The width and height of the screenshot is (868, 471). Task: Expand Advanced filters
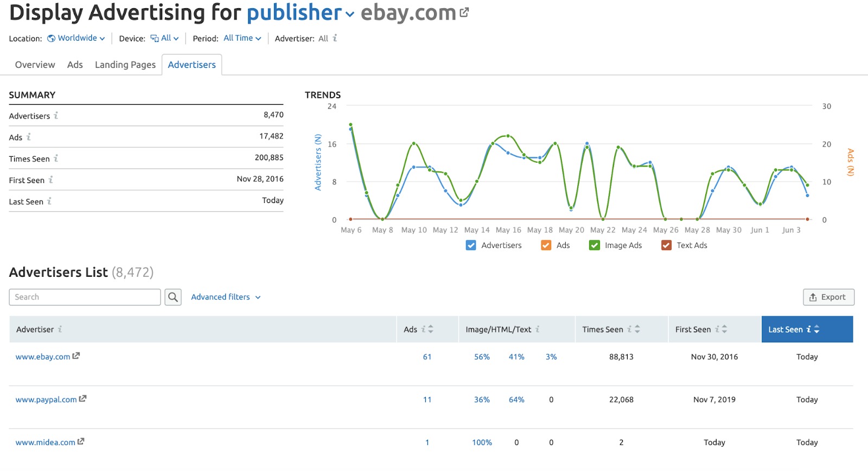[x=226, y=297]
